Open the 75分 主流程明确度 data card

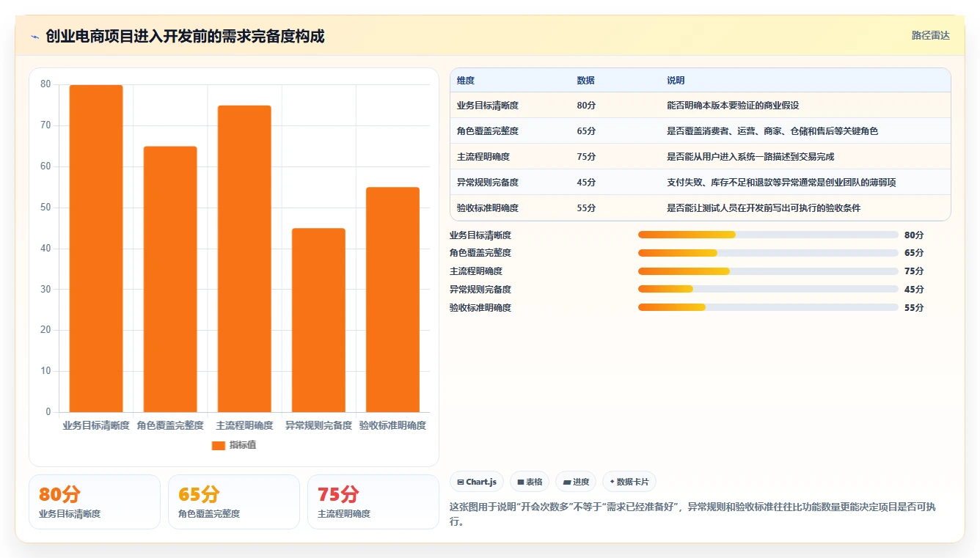(373, 502)
